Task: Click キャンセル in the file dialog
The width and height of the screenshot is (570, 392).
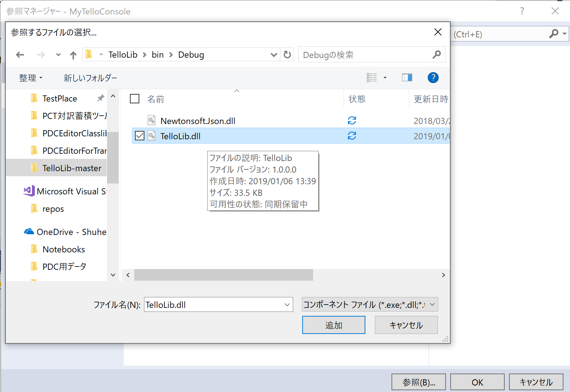Action: pos(406,325)
